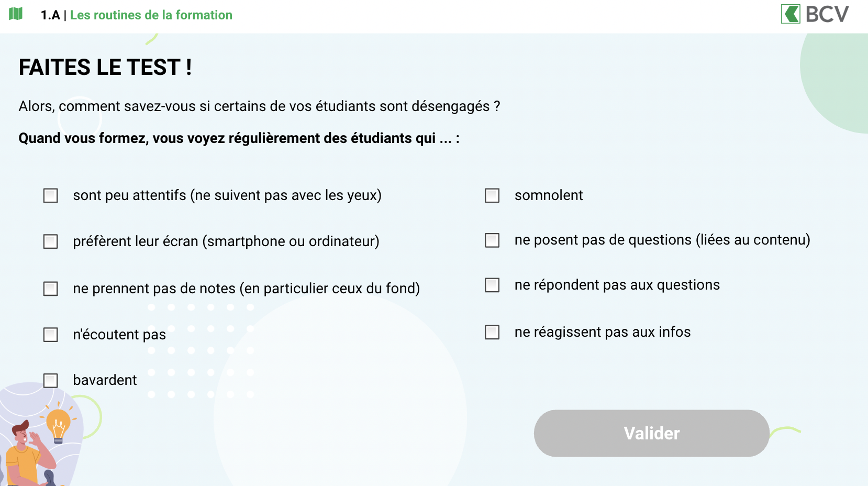Check 'ne répondent pas aux questions'
868x486 pixels.
tap(492, 285)
